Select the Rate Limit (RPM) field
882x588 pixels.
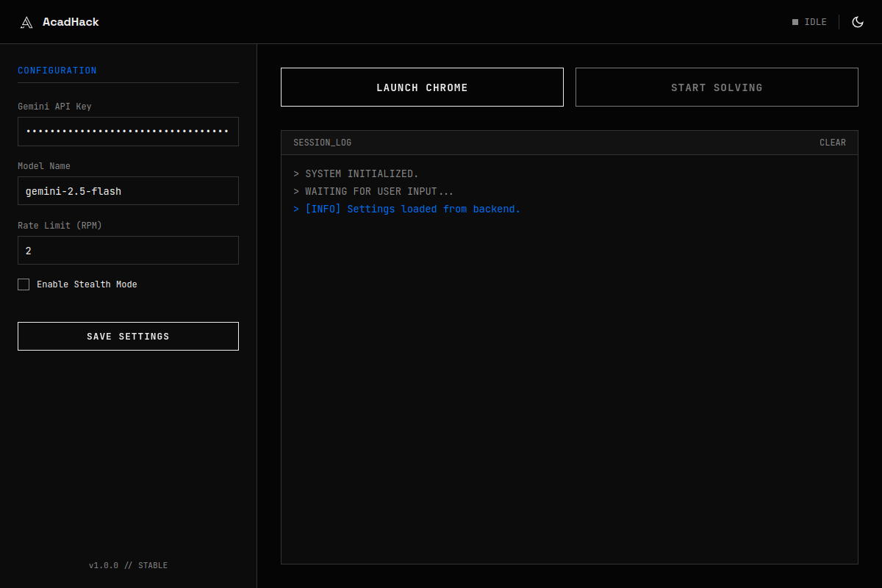pyautogui.click(x=128, y=250)
